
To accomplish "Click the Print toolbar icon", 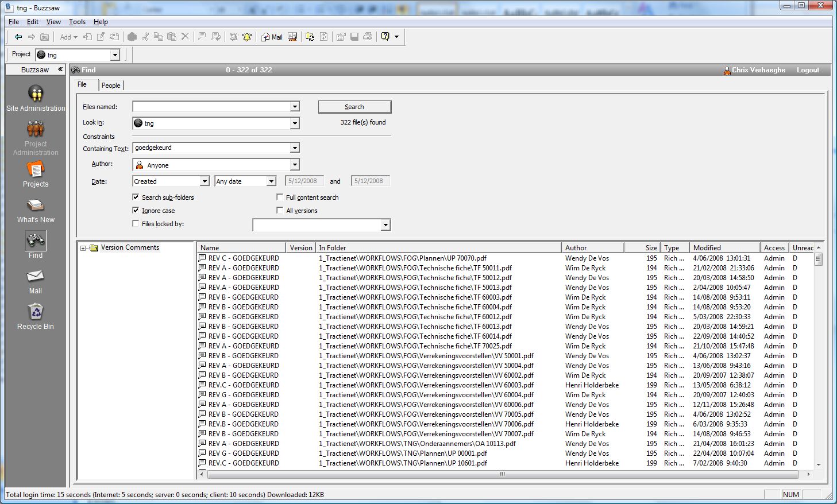I will point(368,37).
